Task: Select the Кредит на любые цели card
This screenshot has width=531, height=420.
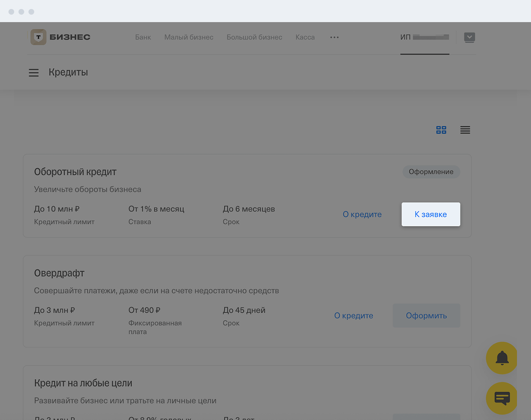Action: coord(83,383)
